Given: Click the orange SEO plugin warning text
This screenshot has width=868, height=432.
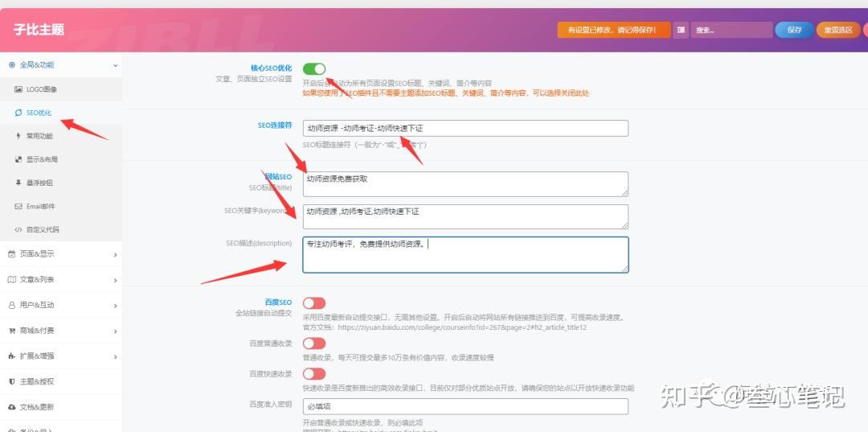Looking at the screenshot, I should tap(446, 93).
